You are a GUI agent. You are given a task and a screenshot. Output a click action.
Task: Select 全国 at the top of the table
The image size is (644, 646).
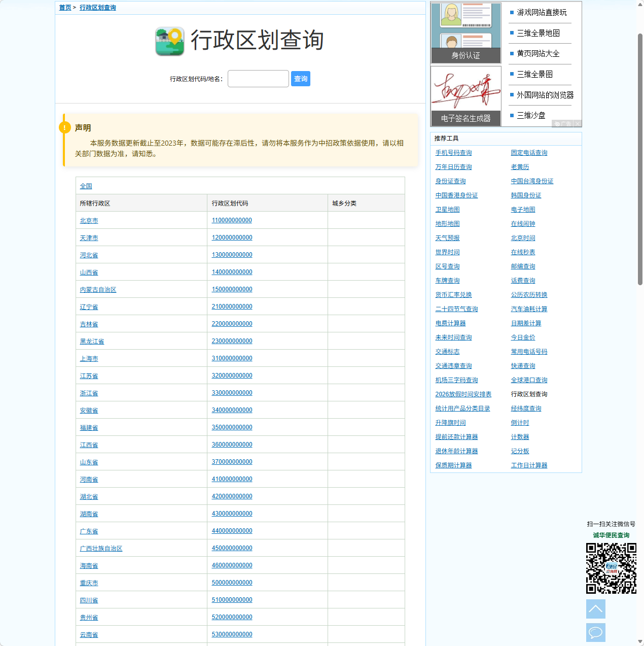pos(86,186)
